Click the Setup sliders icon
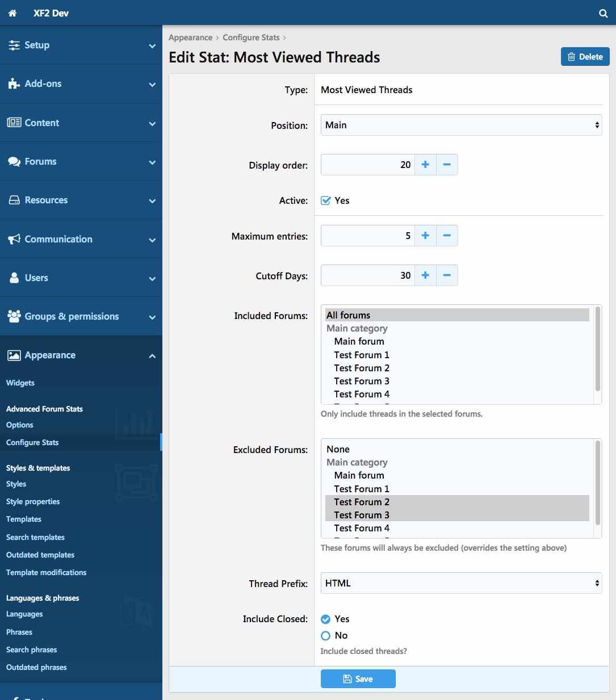 coord(14,45)
